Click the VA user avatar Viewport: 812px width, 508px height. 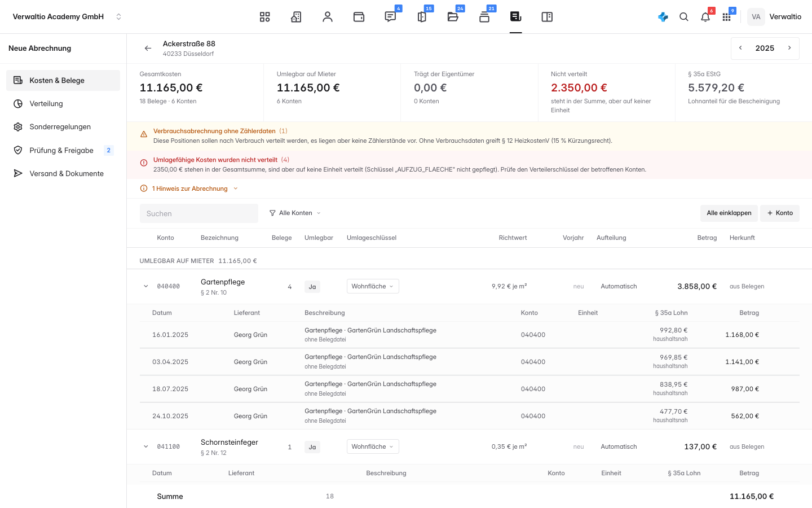click(x=756, y=17)
